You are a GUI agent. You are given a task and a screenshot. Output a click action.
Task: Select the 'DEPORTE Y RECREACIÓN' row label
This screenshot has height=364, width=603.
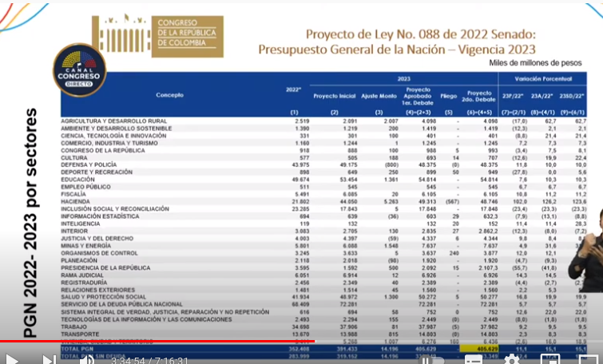(97, 172)
